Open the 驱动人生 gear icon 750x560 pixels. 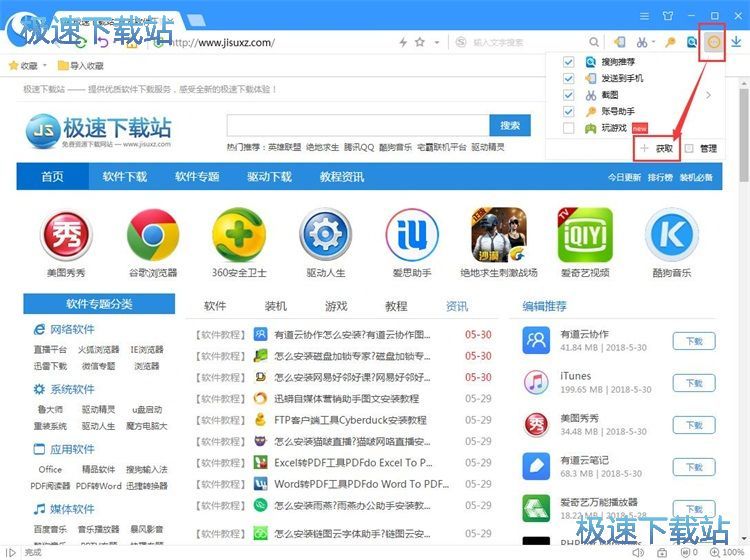pyautogui.click(x=326, y=235)
